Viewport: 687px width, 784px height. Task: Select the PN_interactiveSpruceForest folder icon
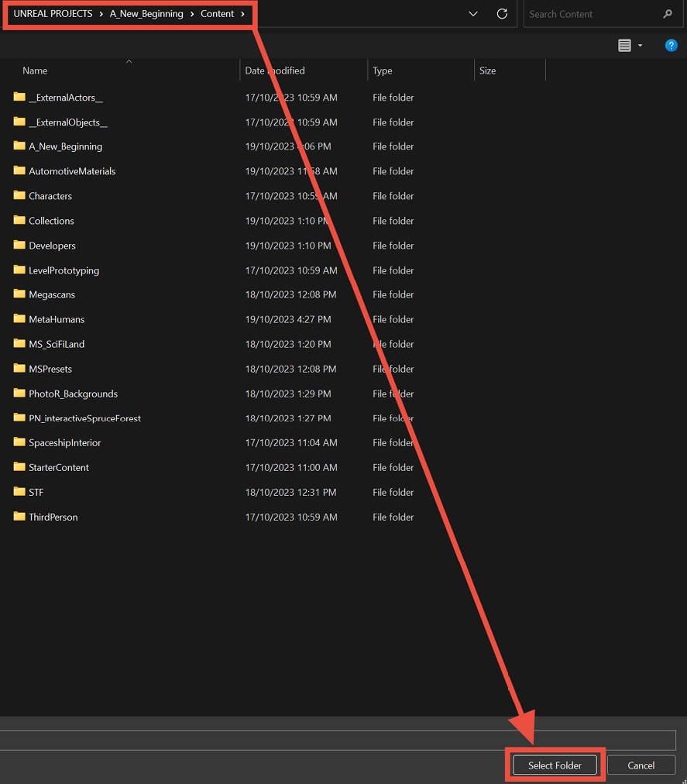point(19,418)
